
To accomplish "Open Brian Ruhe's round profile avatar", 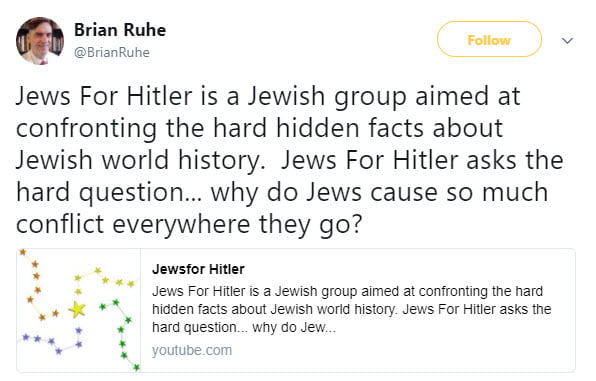I will (40, 41).
